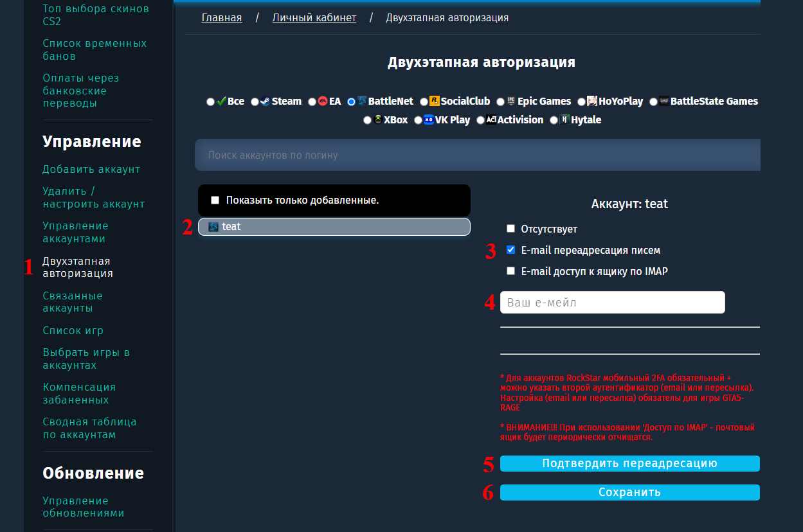The width and height of the screenshot is (803, 532).
Task: Uncheck E-mail переадресация писем checkbox
Action: click(x=511, y=250)
